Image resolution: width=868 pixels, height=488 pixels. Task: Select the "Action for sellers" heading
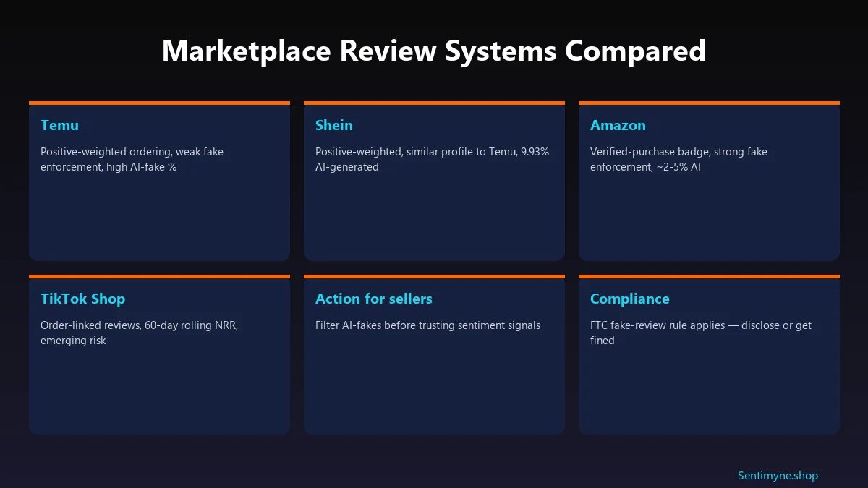(x=374, y=299)
